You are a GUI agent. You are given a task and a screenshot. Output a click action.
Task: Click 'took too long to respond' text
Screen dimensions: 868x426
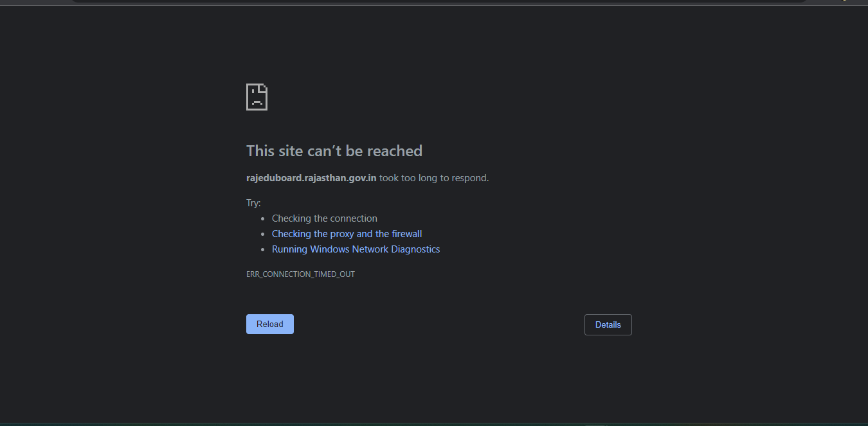point(434,178)
